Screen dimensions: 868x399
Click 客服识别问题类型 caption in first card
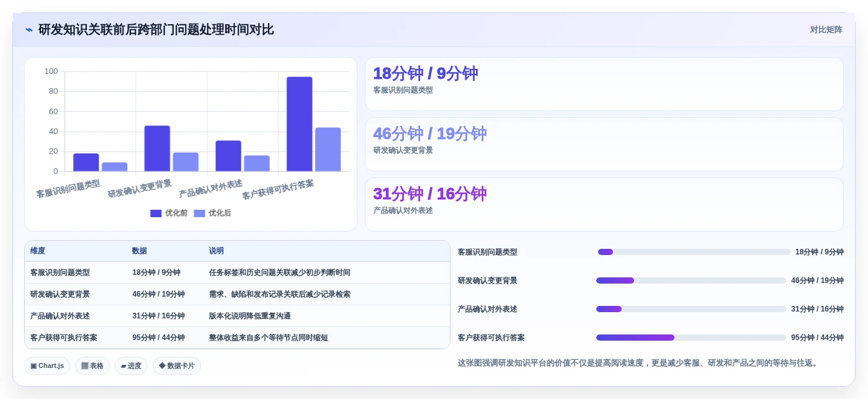coord(403,91)
